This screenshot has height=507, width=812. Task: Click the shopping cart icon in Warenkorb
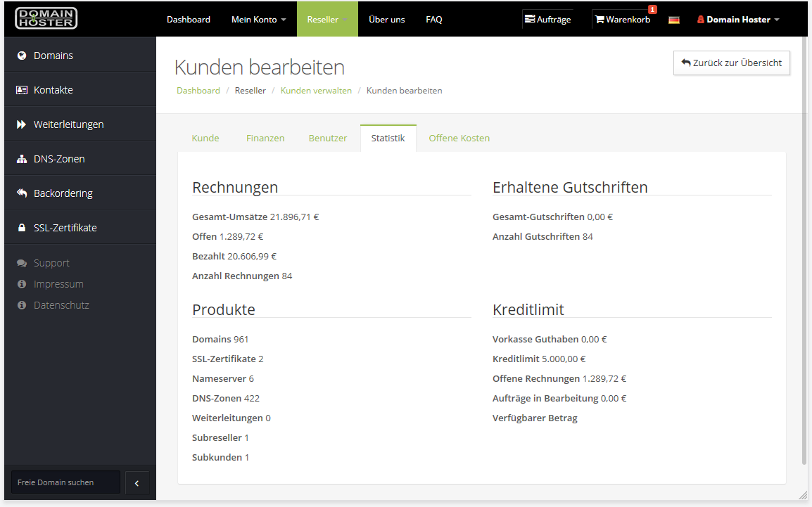(x=600, y=19)
